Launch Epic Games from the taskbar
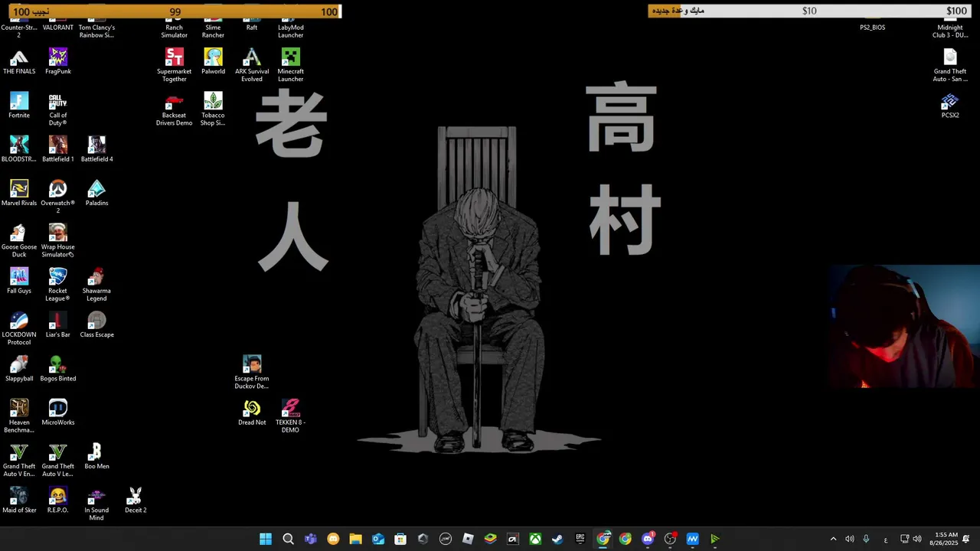980x551 pixels. pos(580,539)
